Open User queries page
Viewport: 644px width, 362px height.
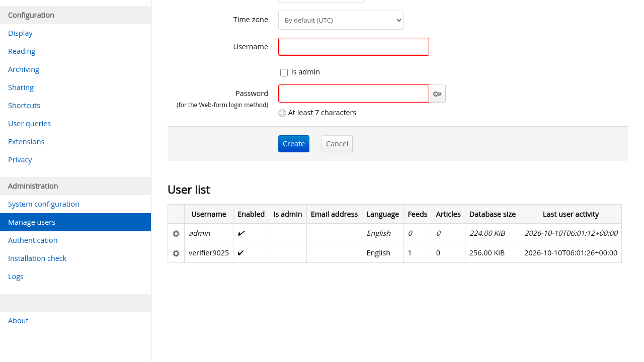(29, 124)
